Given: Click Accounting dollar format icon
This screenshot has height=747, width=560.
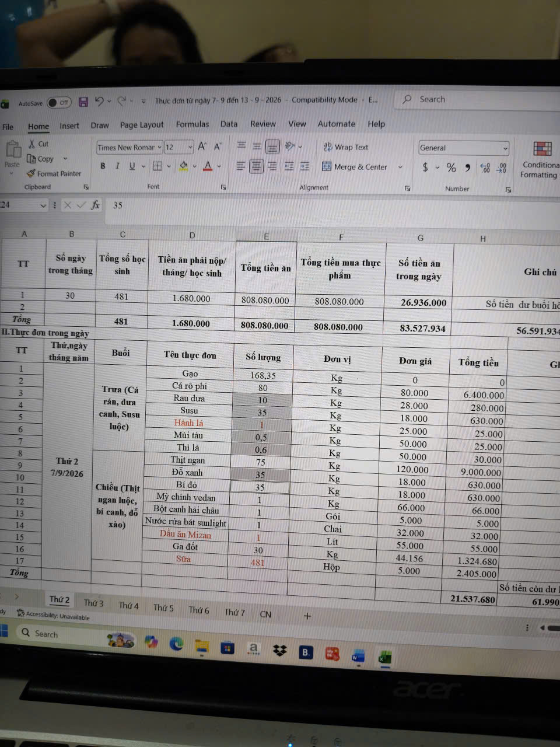Looking at the screenshot, I should pyautogui.click(x=425, y=167).
